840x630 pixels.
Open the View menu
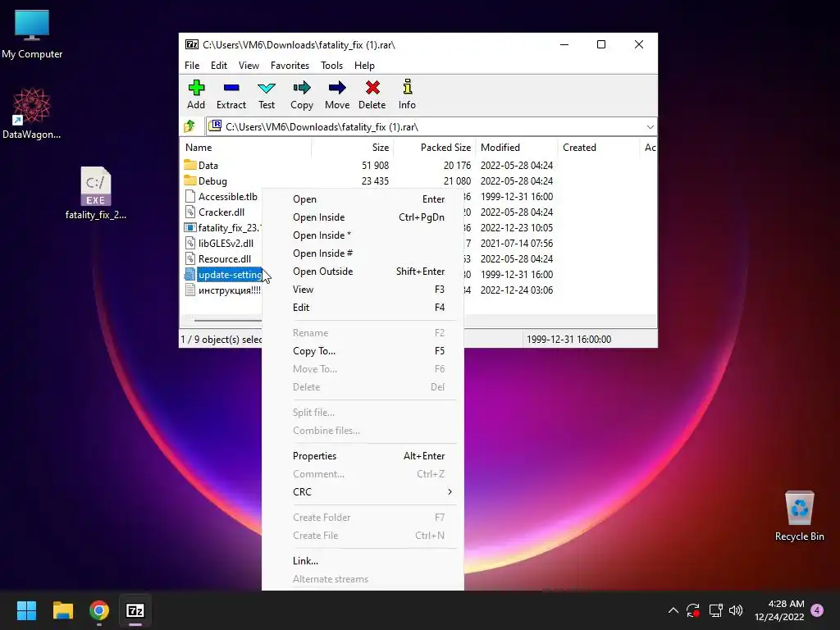coord(249,66)
